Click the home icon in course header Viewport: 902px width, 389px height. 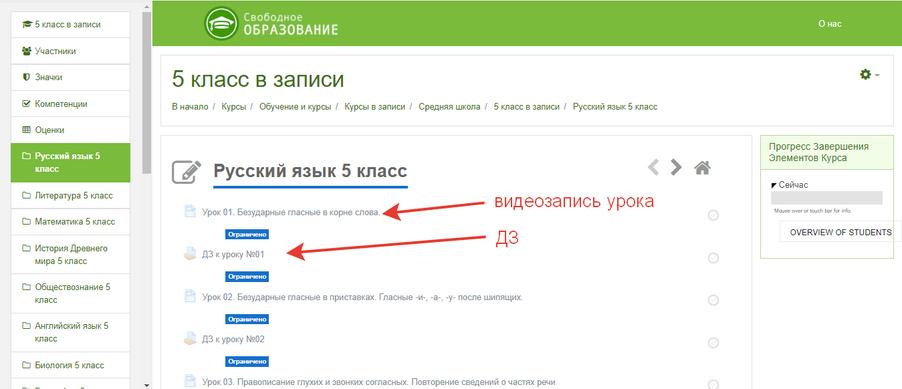pos(702,167)
